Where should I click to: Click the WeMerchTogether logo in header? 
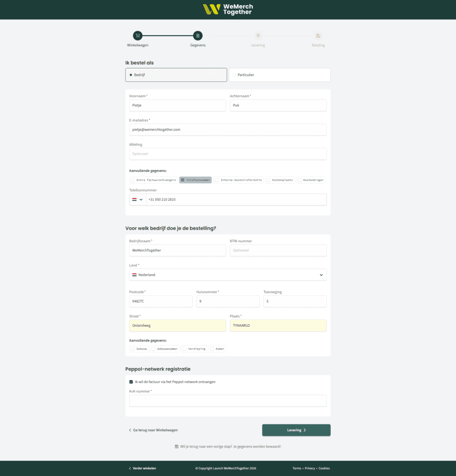tap(228, 9)
